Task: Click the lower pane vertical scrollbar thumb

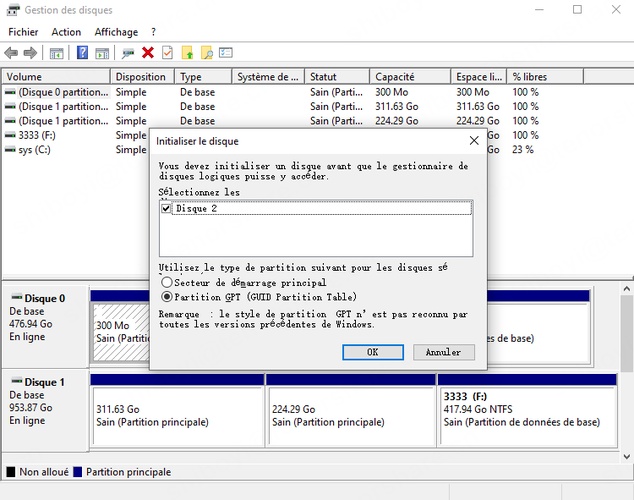Action: pos(627,333)
